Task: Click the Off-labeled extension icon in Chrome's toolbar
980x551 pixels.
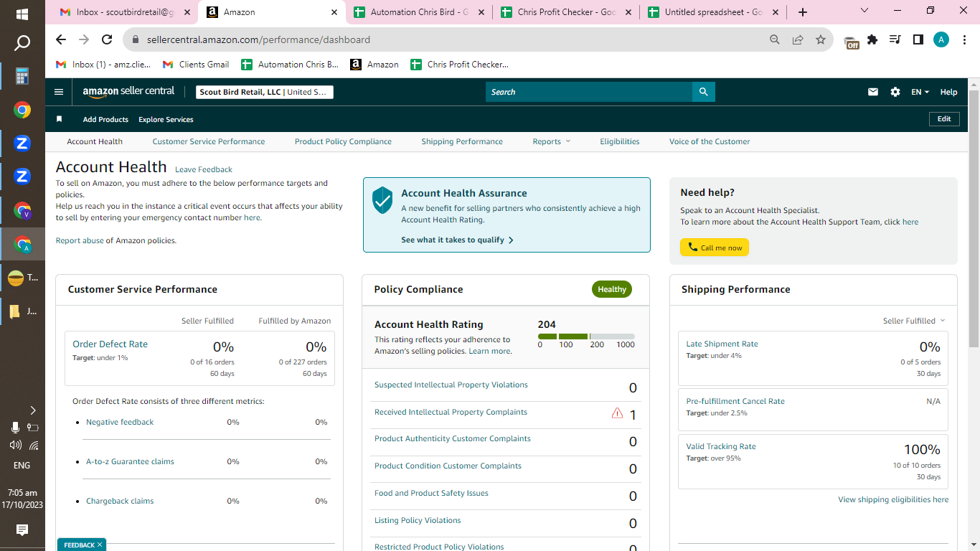Action: point(851,42)
